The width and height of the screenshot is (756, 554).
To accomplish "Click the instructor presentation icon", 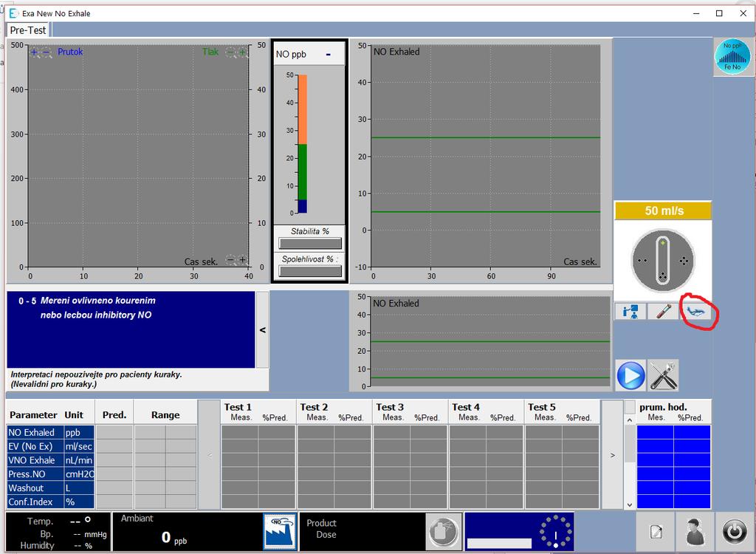I will [630, 312].
